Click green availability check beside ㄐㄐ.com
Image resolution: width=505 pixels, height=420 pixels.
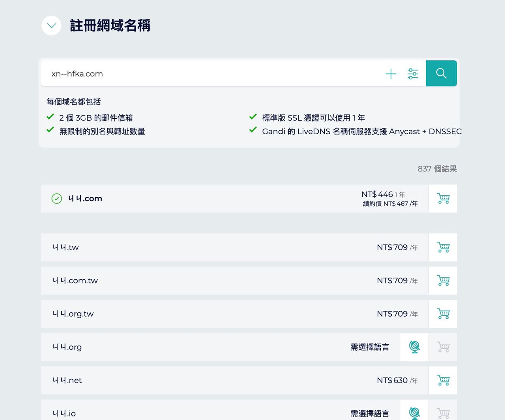tap(57, 198)
